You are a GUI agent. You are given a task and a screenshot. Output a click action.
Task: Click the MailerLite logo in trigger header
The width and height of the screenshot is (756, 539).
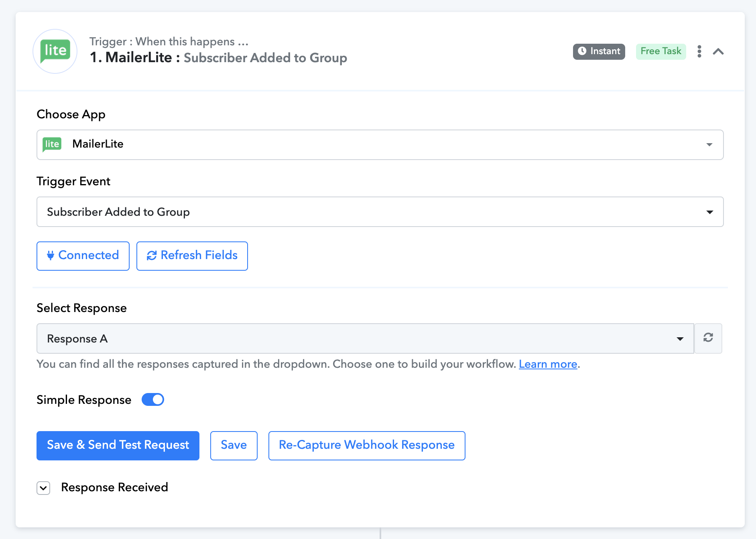(55, 51)
